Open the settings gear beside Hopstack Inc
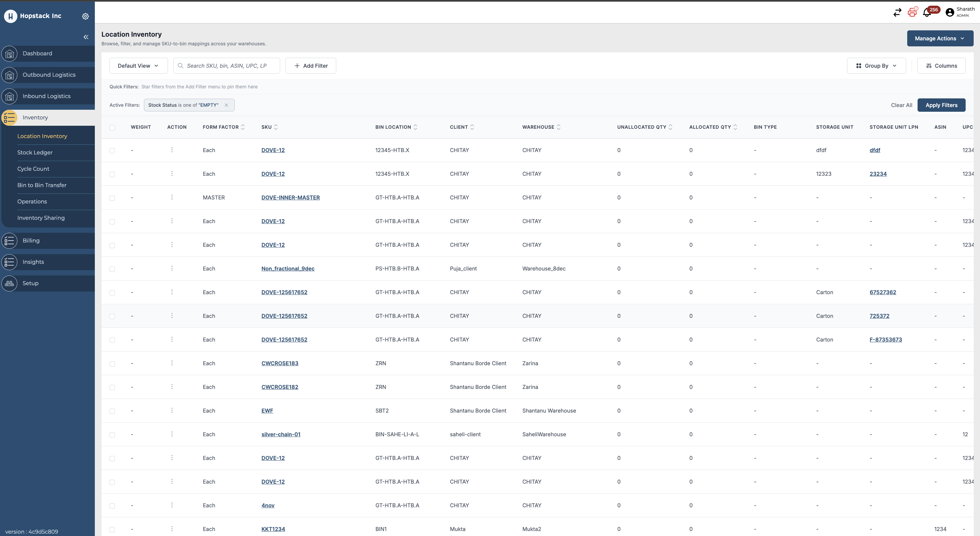 tap(85, 16)
